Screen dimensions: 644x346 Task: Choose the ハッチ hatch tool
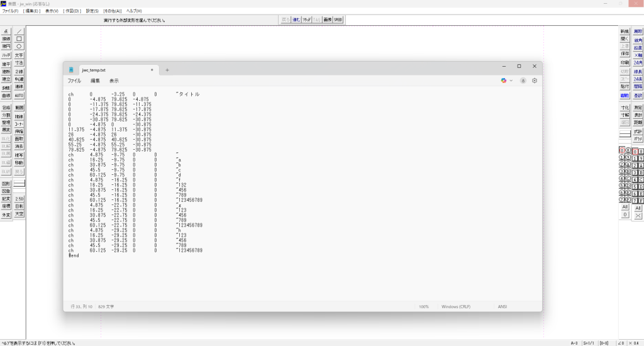click(6, 55)
